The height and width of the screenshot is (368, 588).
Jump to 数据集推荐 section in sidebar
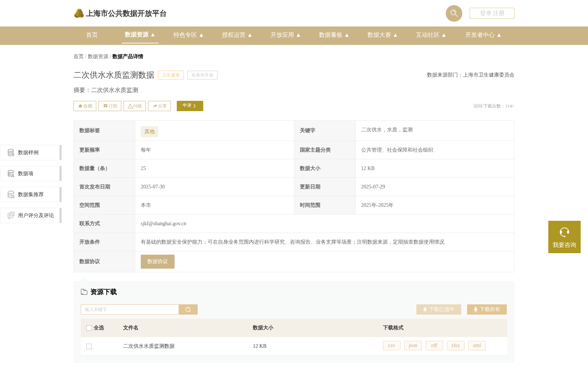pyautogui.click(x=31, y=195)
